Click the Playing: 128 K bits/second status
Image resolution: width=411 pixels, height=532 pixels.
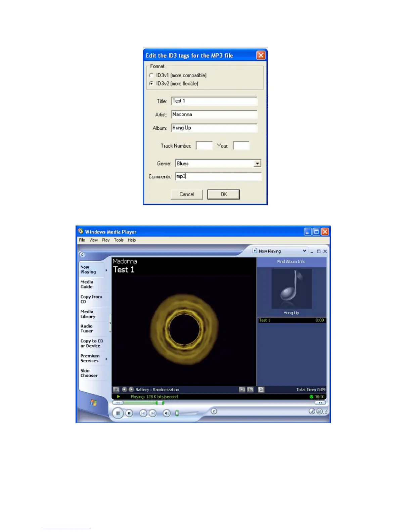point(154,397)
